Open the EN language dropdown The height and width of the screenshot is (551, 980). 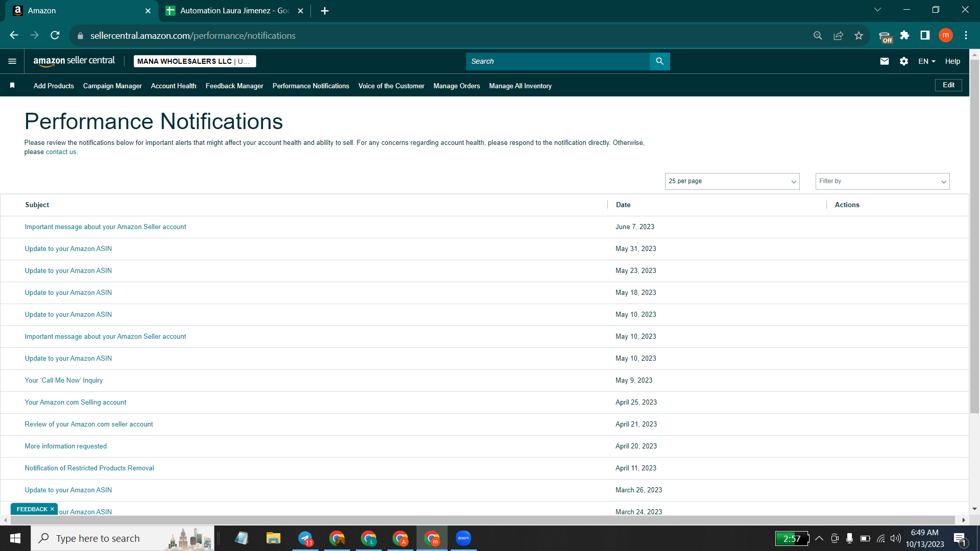pos(927,61)
